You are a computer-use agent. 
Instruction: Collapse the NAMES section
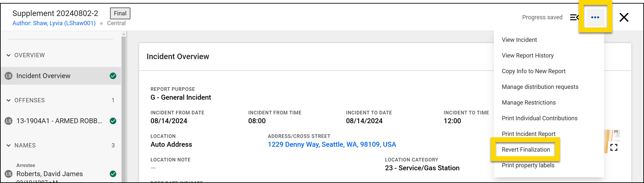coord(9,145)
